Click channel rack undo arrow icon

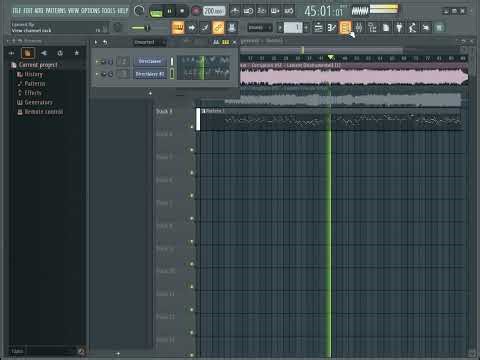tap(105, 42)
